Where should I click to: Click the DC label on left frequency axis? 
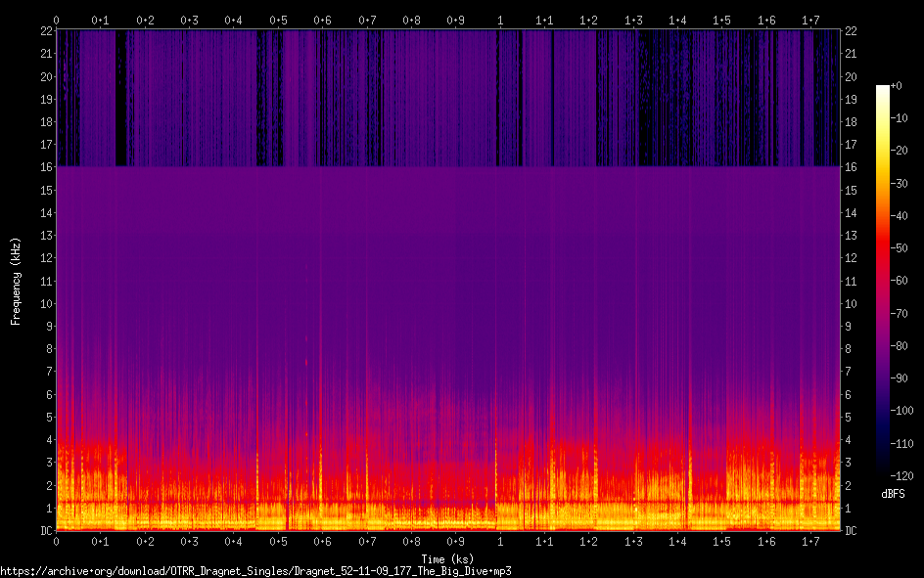47,531
